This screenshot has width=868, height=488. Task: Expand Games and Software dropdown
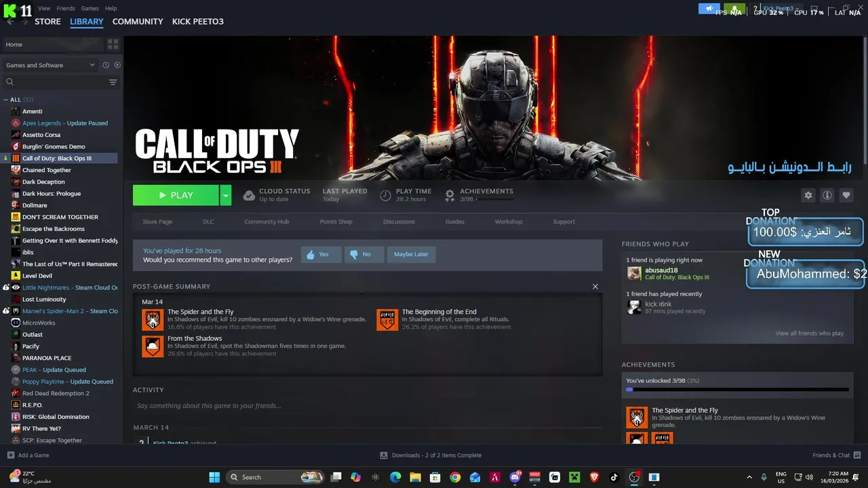(50, 65)
